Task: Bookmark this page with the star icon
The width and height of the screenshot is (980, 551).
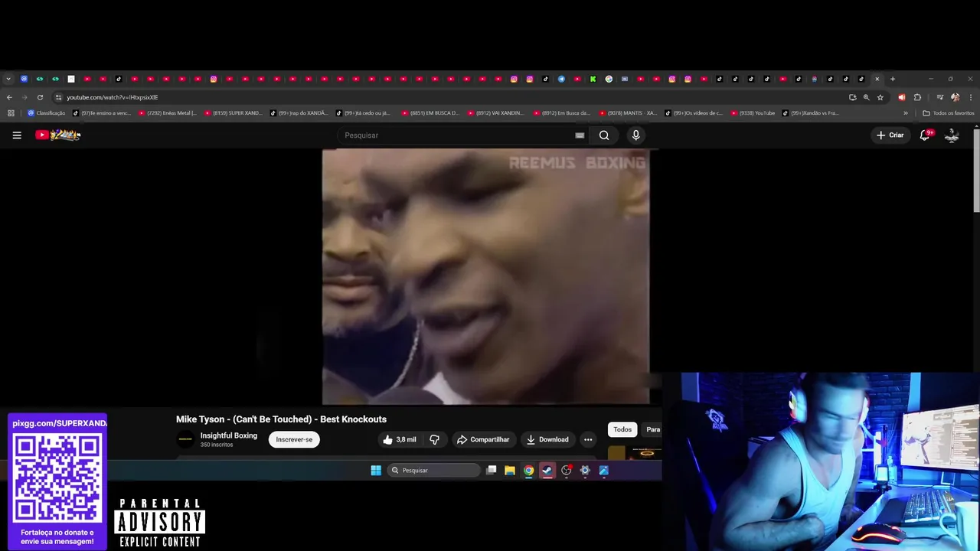Action: (880, 97)
